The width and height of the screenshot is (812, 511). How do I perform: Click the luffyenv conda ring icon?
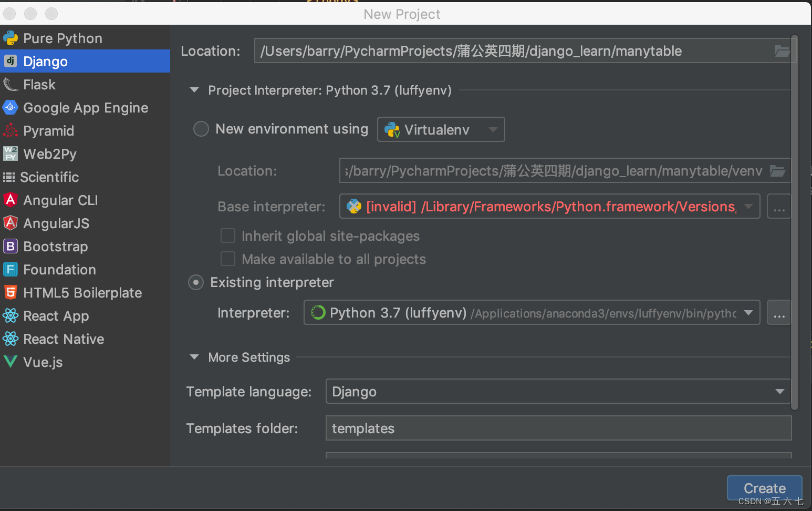(x=318, y=313)
